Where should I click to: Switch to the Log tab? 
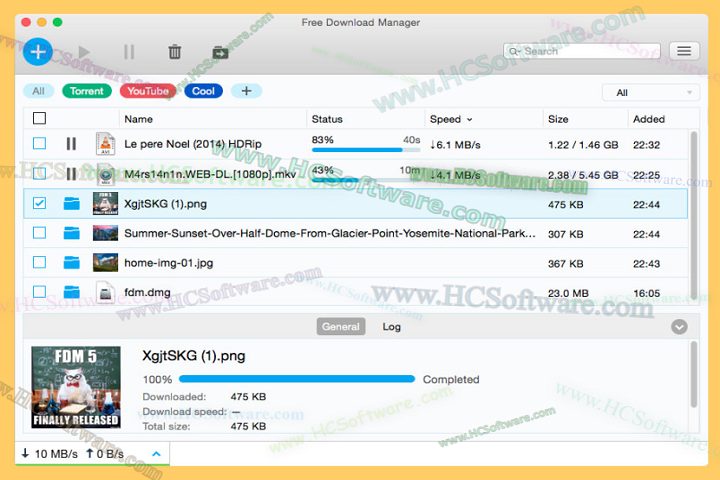click(x=391, y=327)
